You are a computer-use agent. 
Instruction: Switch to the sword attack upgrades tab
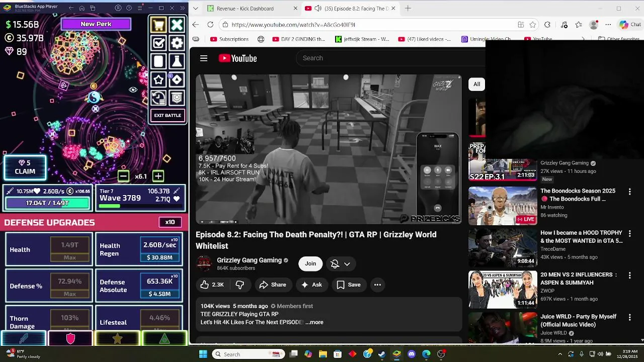(23, 339)
